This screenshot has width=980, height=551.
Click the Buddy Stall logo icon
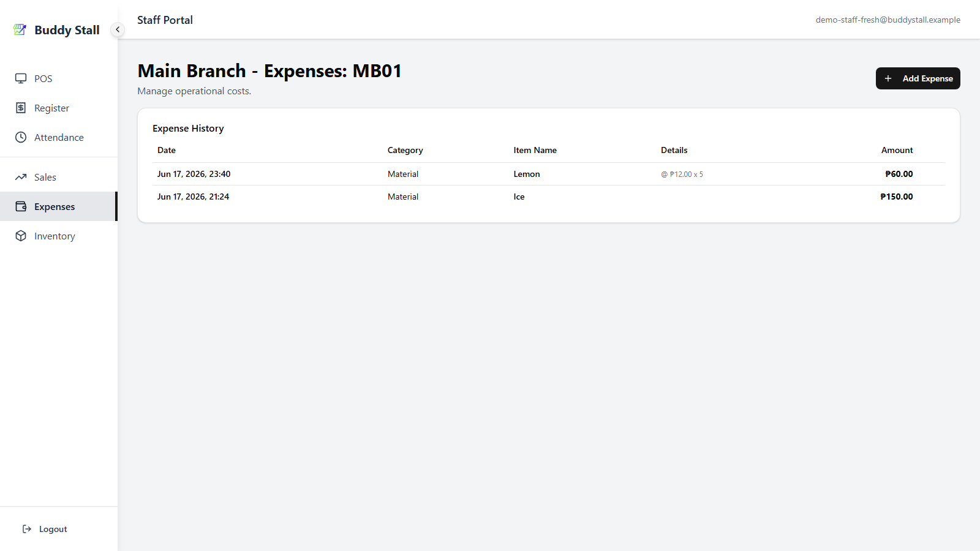click(20, 29)
